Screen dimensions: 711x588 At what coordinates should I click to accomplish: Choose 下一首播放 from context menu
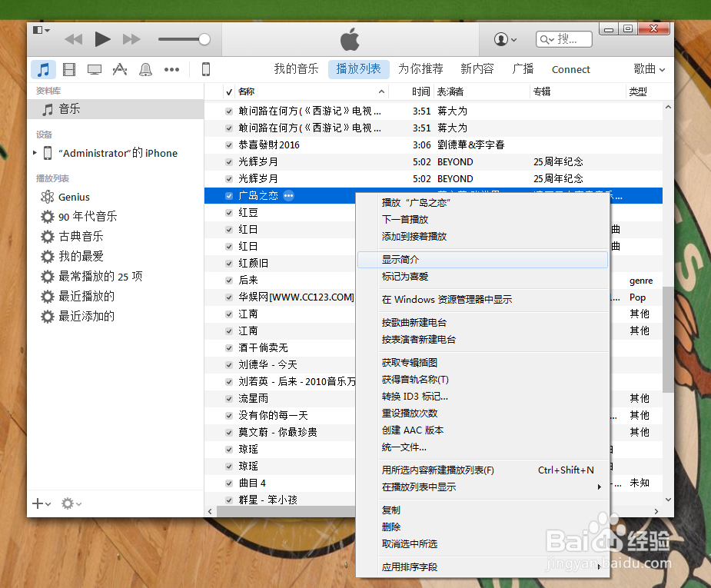click(x=483, y=219)
